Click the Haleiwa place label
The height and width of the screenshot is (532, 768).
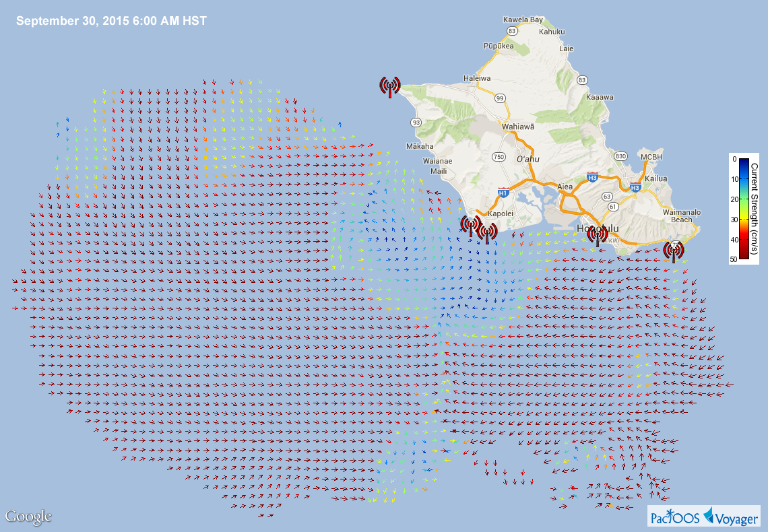pyautogui.click(x=477, y=78)
